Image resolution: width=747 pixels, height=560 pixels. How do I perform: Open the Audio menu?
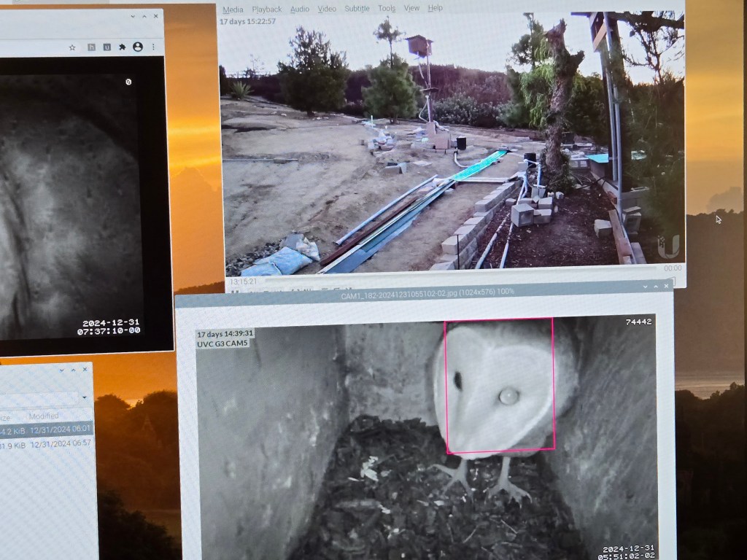point(300,9)
